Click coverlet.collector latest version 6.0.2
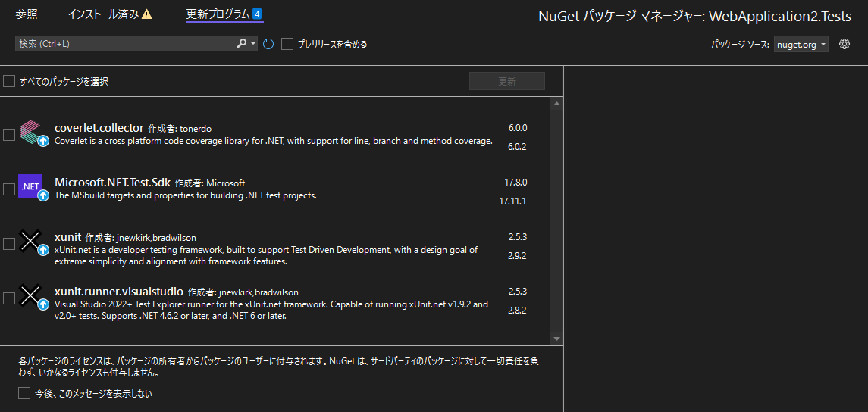Screen dimensions: 868x412 coord(518,147)
